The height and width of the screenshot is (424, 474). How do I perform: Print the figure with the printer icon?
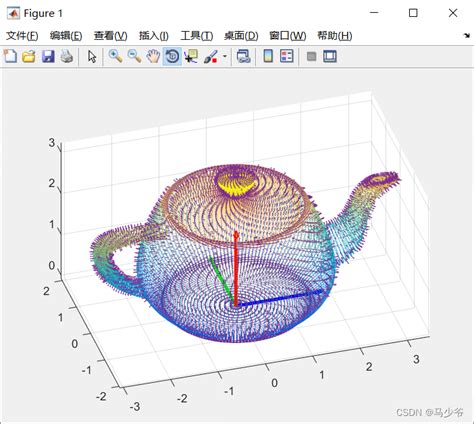(67, 56)
